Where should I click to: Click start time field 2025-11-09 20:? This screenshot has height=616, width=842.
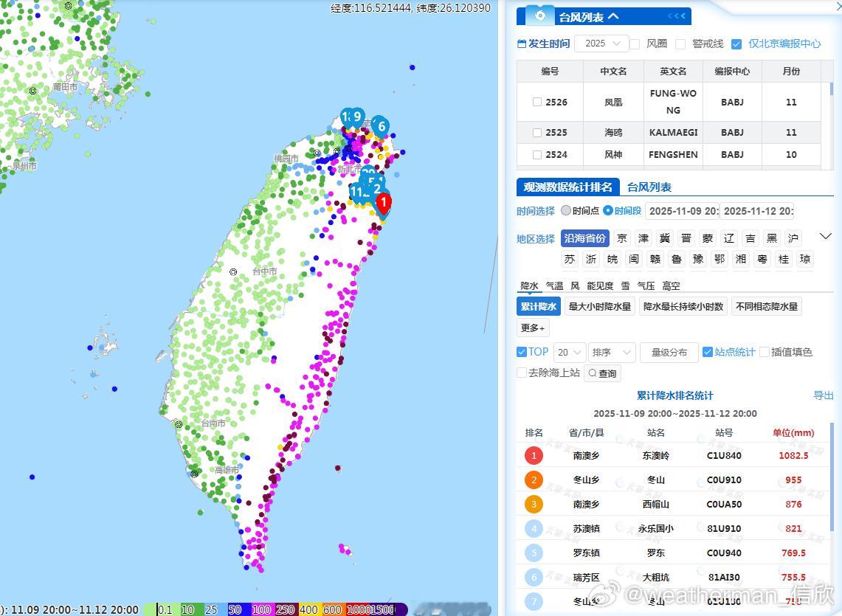683,210
